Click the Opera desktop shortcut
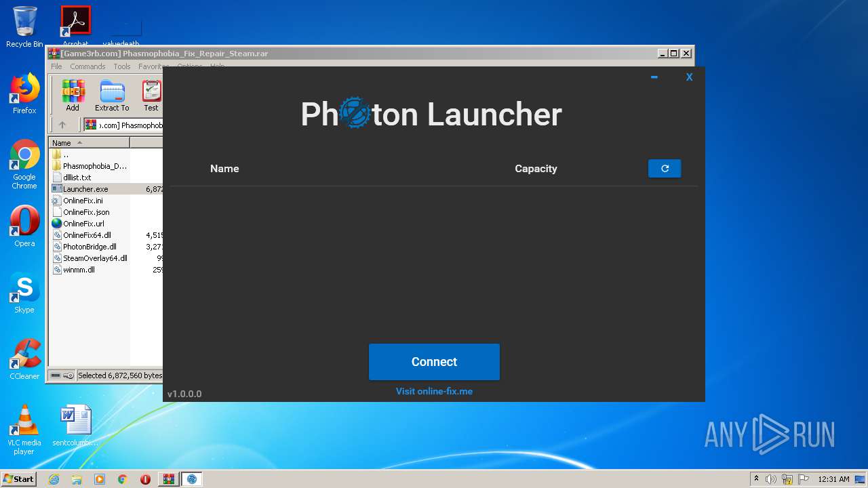The height and width of the screenshot is (488, 868). (24, 226)
